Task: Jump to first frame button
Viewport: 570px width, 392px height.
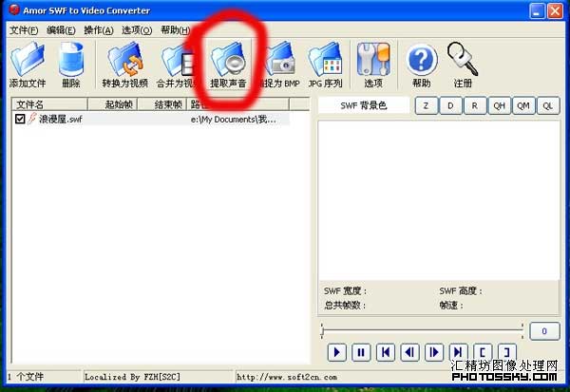Action: point(386,352)
